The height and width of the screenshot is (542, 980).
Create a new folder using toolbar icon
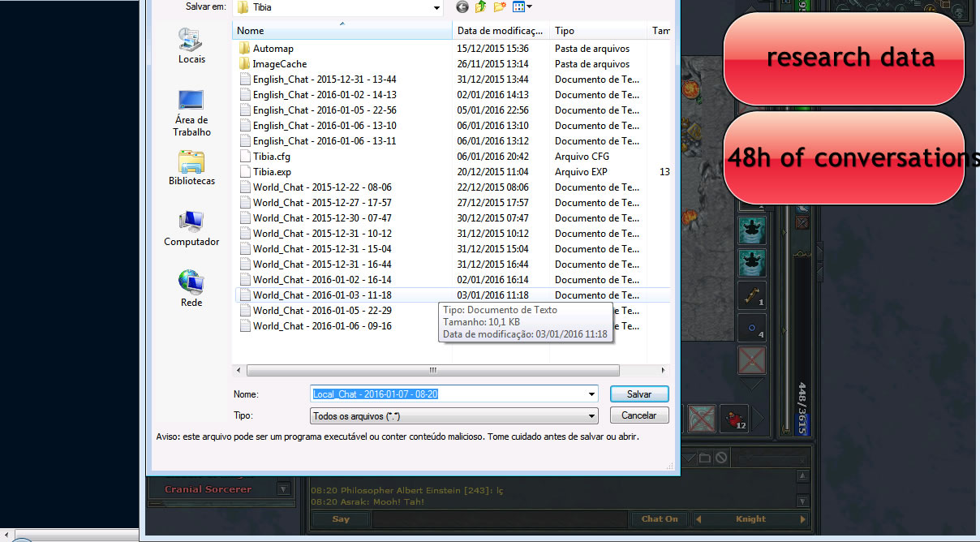(500, 7)
